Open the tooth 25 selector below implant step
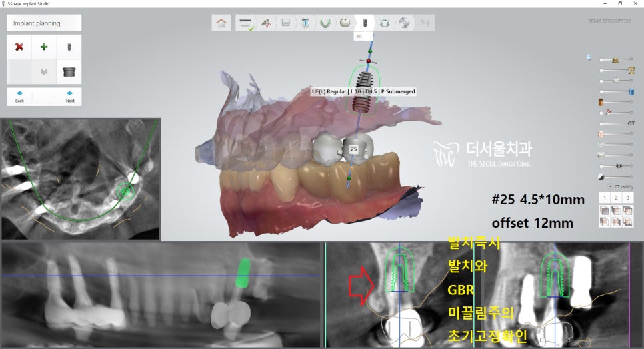 point(359,36)
